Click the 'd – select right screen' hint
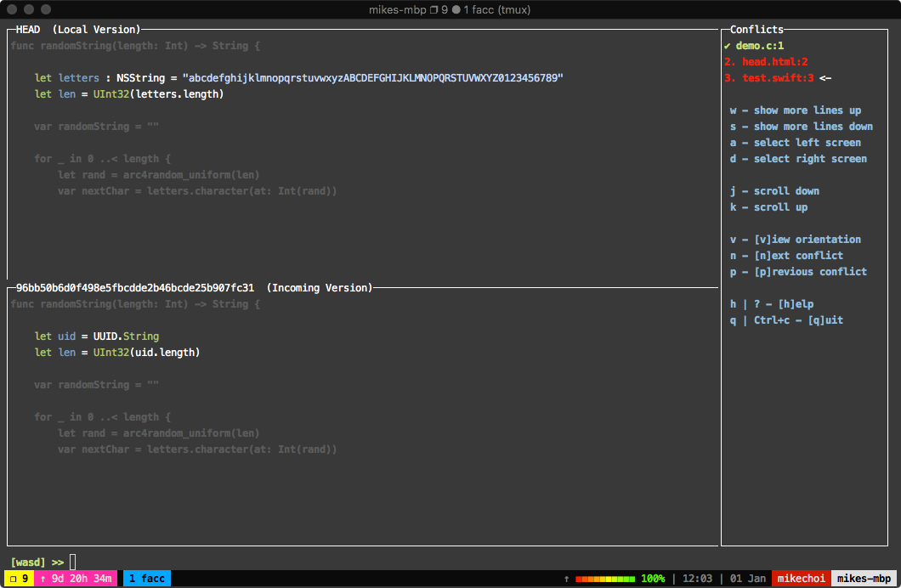Viewport: 901px width, 588px height. pyautogui.click(x=798, y=159)
